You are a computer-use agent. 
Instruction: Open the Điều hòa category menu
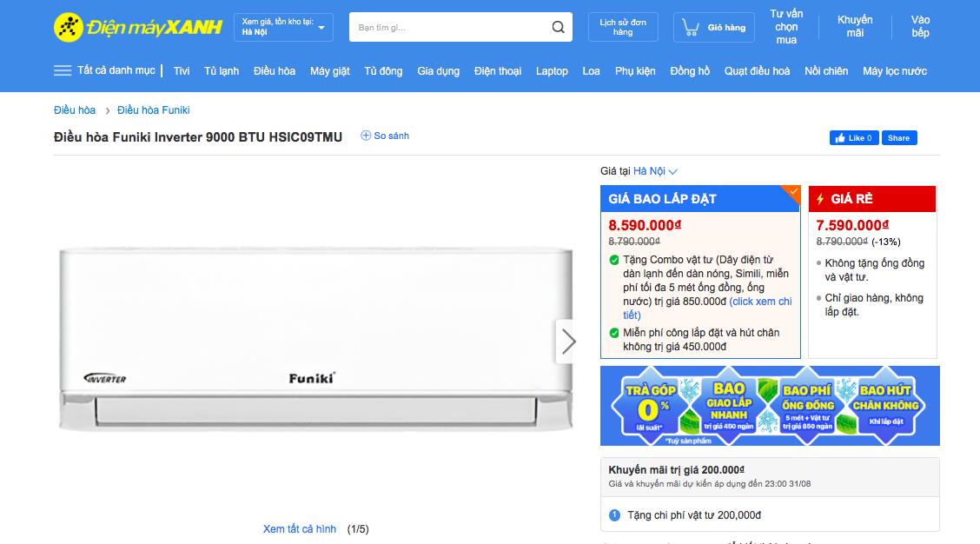(275, 71)
